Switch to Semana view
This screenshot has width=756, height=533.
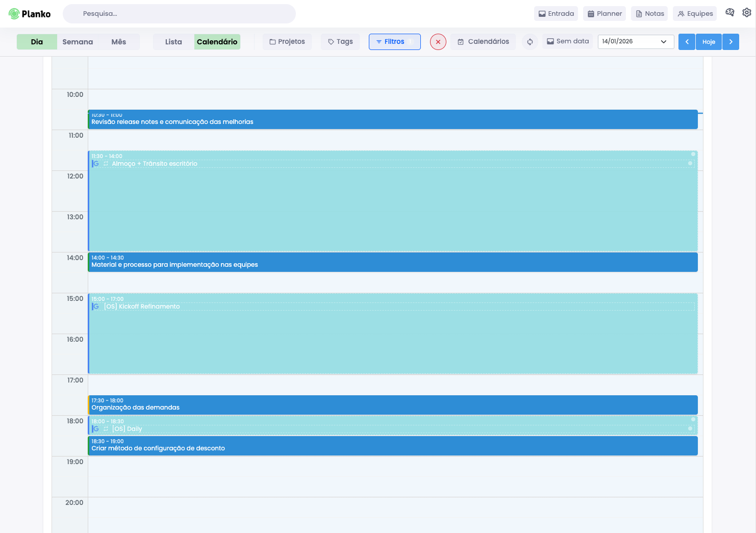78,42
